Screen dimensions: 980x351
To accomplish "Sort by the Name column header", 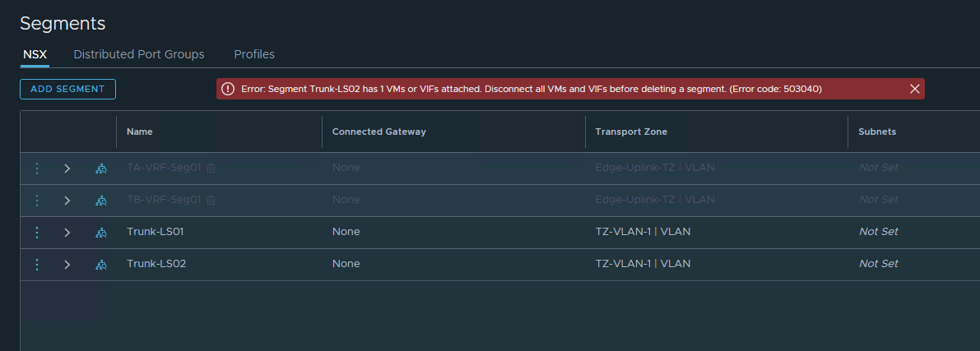I will (x=140, y=132).
